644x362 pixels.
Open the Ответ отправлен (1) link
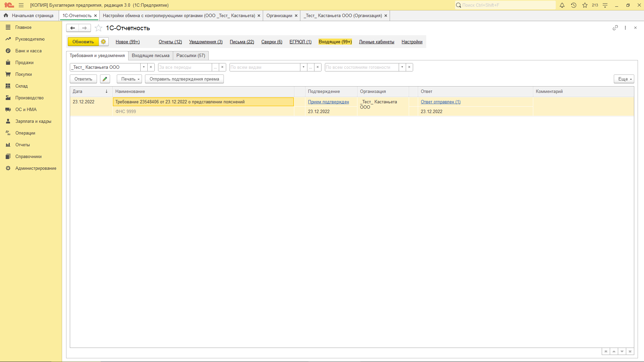tap(440, 102)
